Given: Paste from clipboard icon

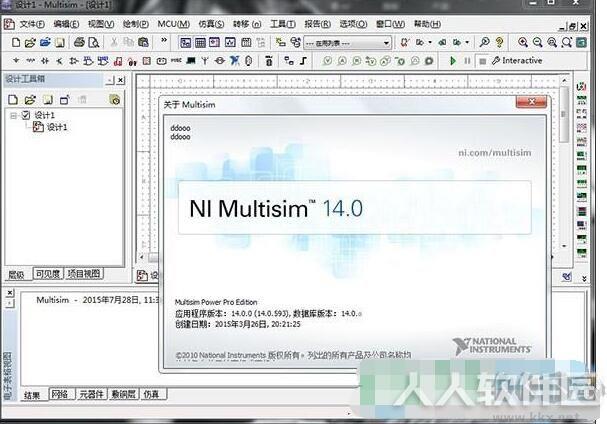Looking at the screenshot, I should click(x=143, y=42).
